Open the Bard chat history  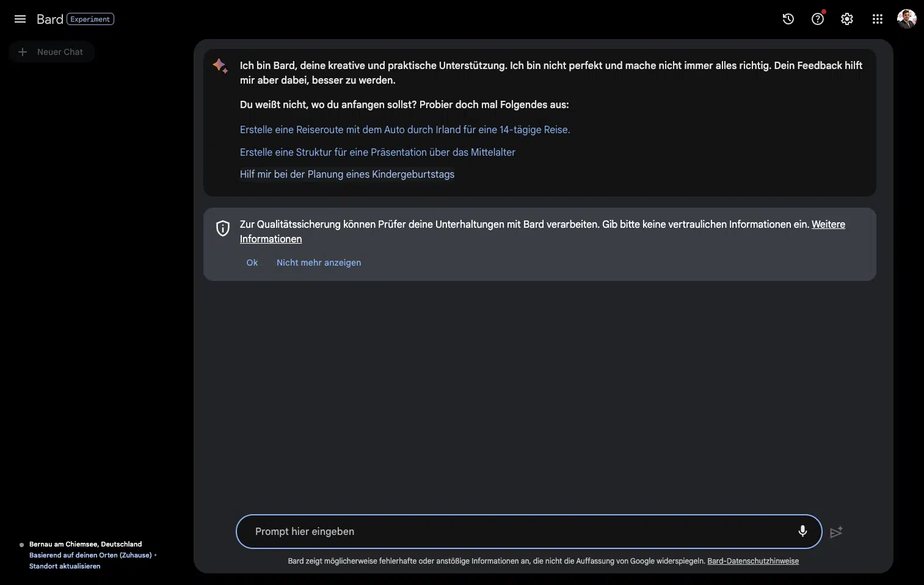(787, 19)
